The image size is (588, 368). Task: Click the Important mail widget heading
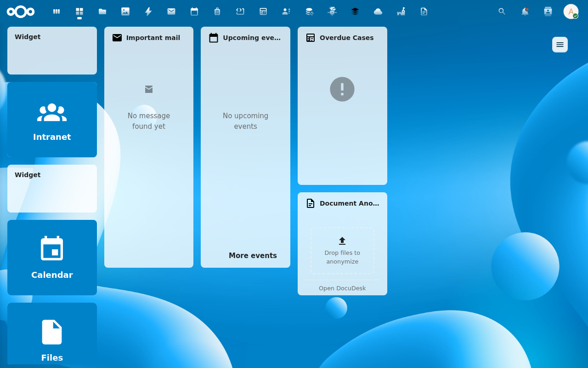[153, 38]
